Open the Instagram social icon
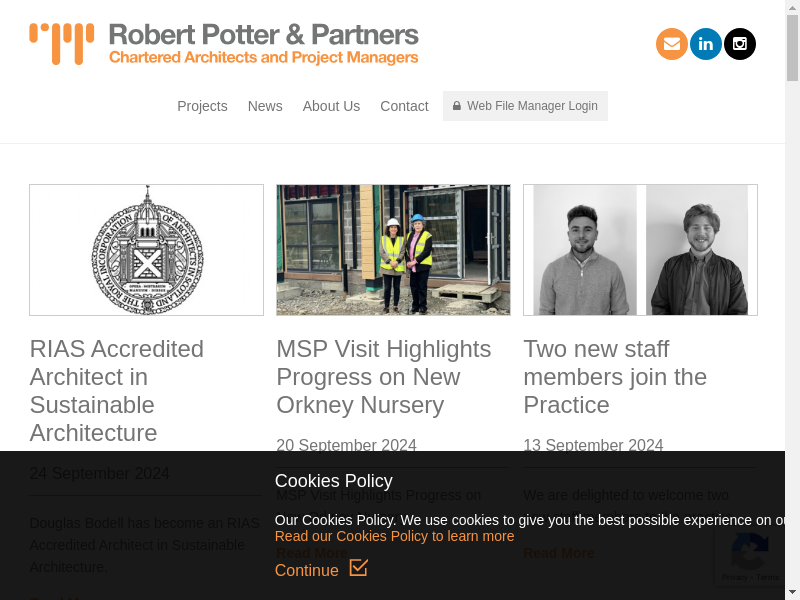The image size is (800, 600). pos(740,44)
